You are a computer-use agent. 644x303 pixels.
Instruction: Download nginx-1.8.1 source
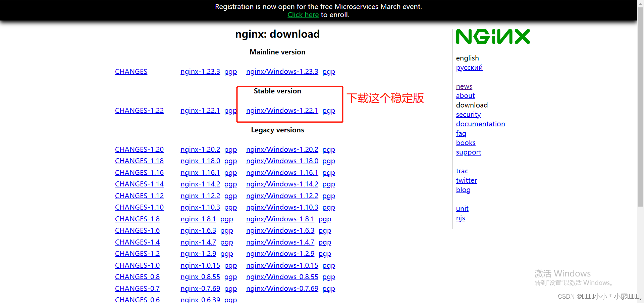click(x=198, y=219)
